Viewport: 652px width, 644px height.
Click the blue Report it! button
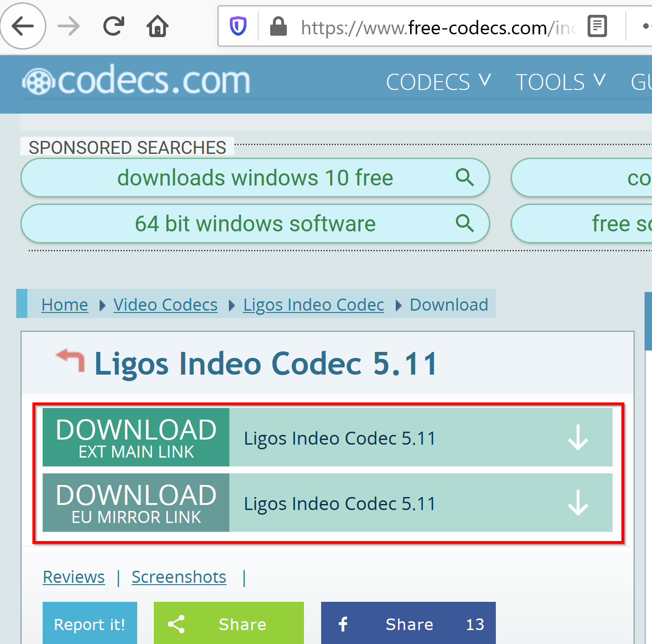[90, 623]
